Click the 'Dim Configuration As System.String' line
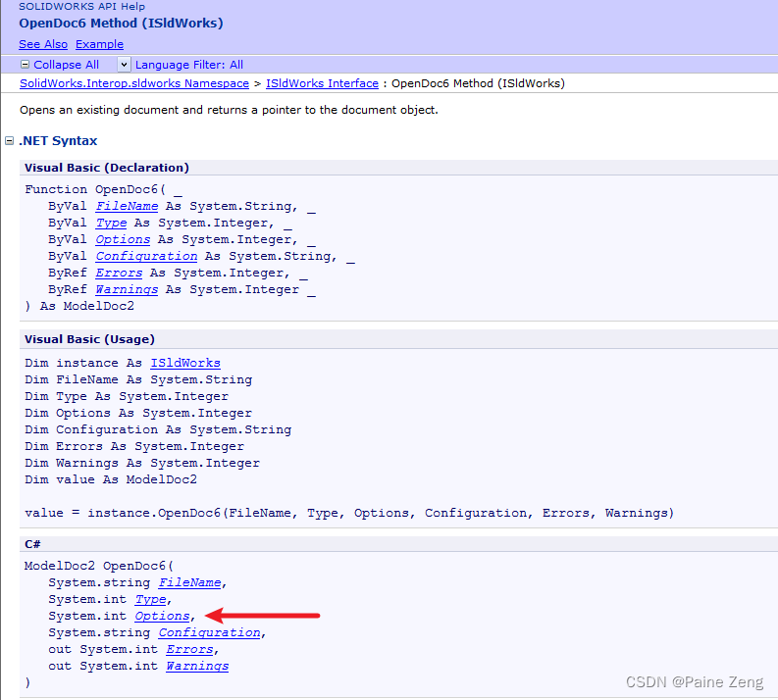This screenshot has height=700, width=778. click(x=158, y=429)
